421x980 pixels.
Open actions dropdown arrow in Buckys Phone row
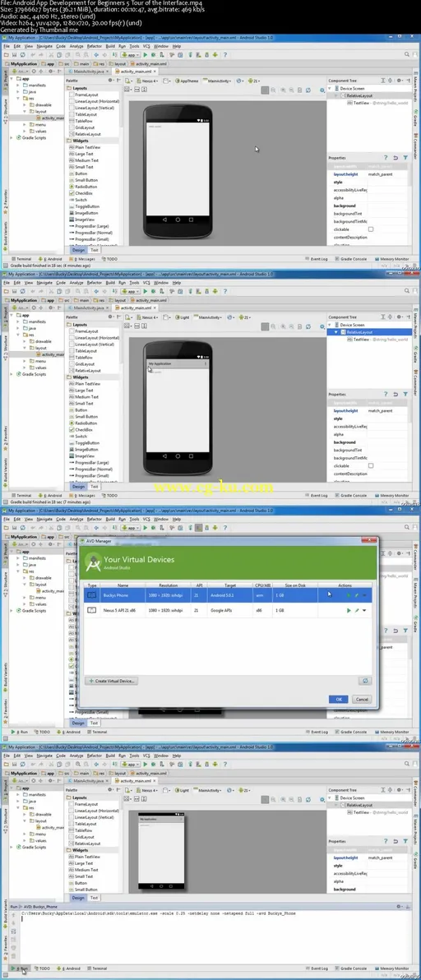pos(364,595)
